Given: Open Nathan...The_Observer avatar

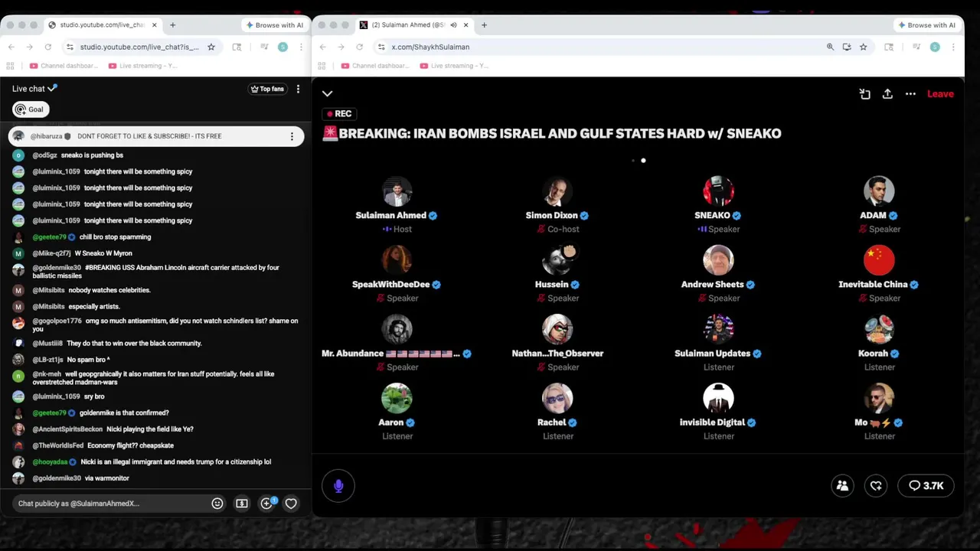Looking at the screenshot, I should point(557,329).
